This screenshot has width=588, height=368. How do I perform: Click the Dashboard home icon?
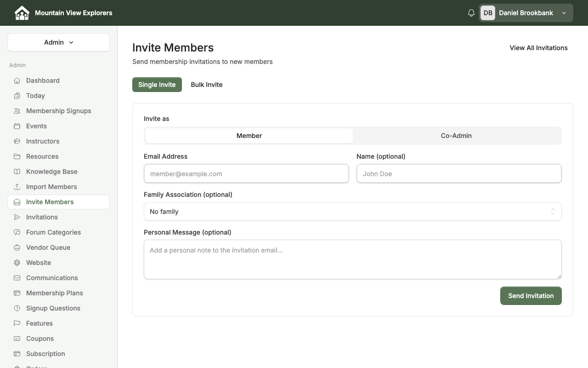(17, 80)
